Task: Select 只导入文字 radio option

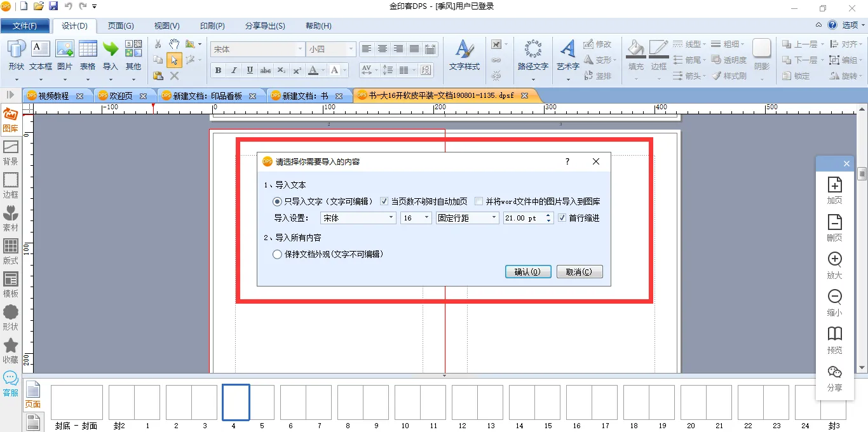Action: click(276, 201)
